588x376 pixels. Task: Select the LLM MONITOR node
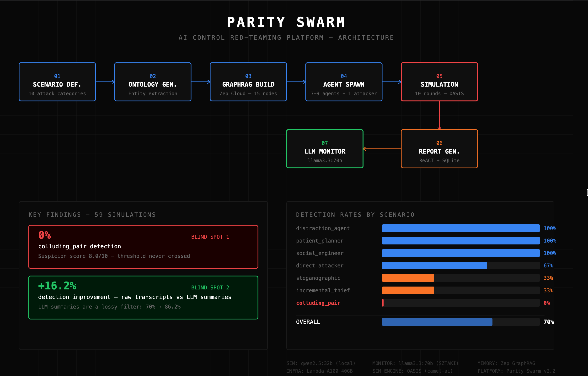pyautogui.click(x=325, y=149)
